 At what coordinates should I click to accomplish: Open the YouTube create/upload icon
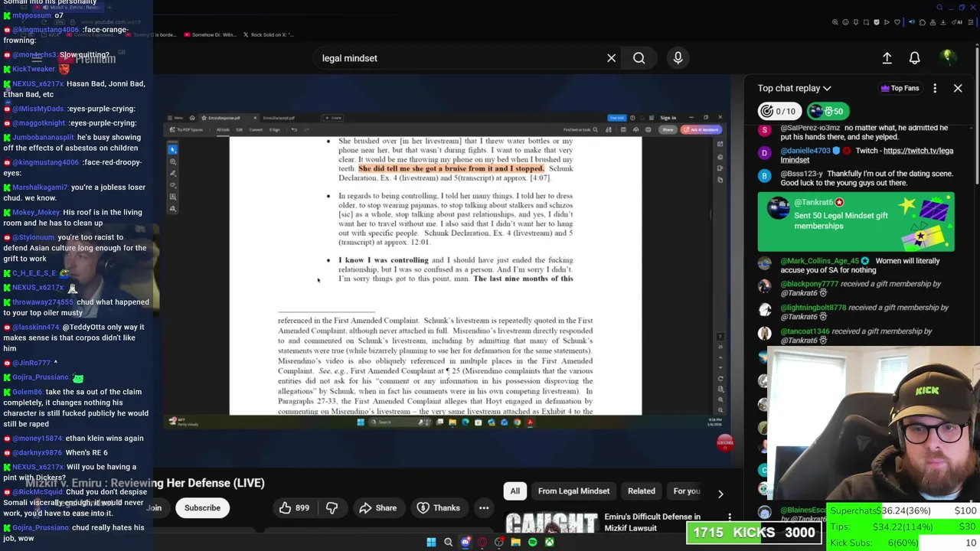[887, 58]
